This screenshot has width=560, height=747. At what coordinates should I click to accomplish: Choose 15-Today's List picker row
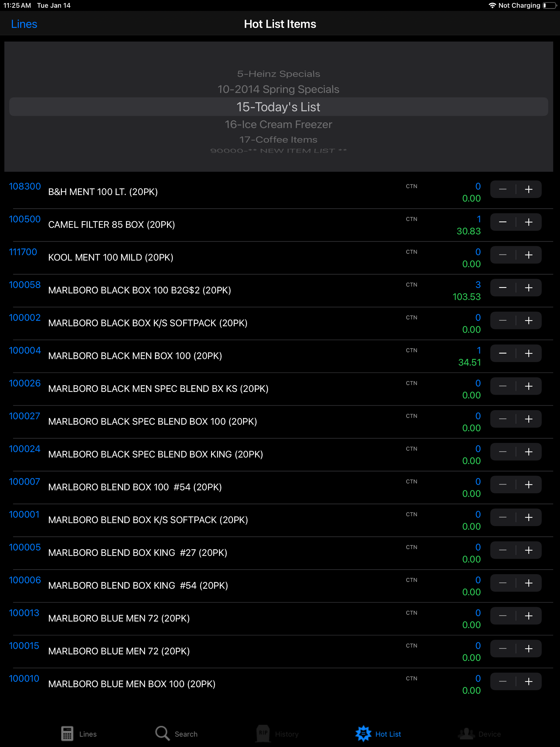pyautogui.click(x=278, y=107)
